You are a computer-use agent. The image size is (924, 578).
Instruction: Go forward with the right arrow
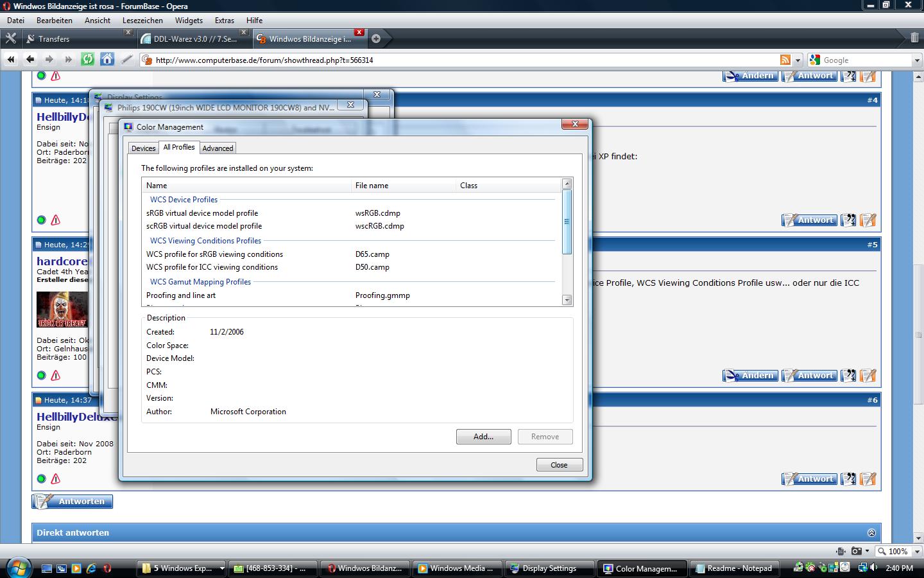49,60
